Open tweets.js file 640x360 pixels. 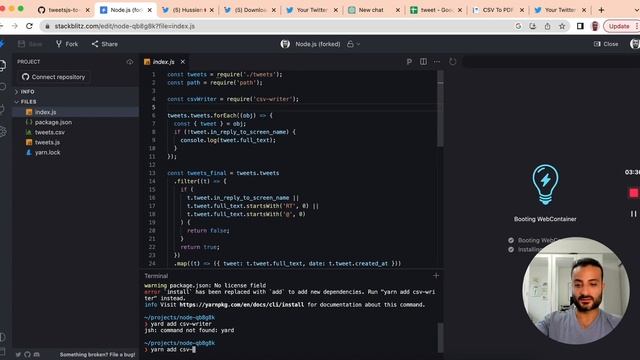tap(47, 142)
